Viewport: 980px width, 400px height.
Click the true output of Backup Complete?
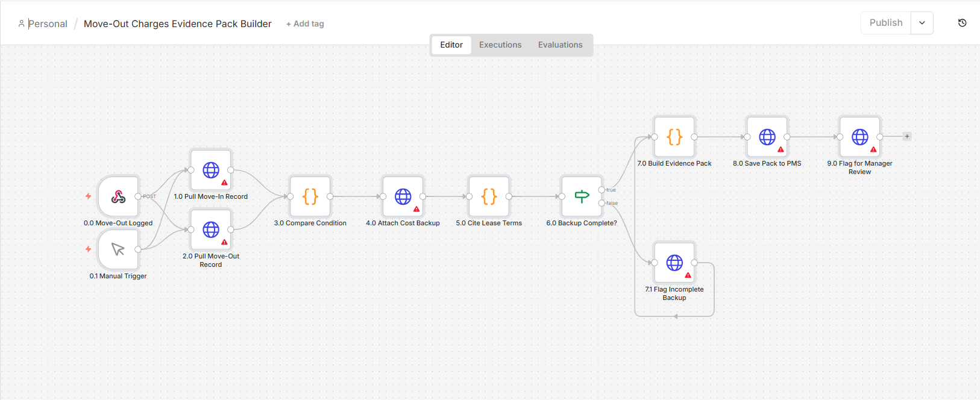[x=602, y=190]
